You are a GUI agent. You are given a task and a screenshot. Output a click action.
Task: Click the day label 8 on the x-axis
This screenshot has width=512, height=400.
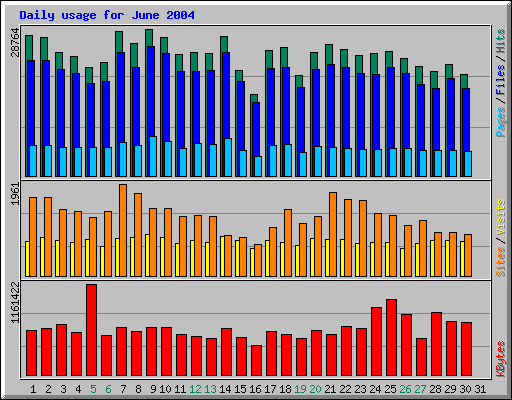point(138,389)
